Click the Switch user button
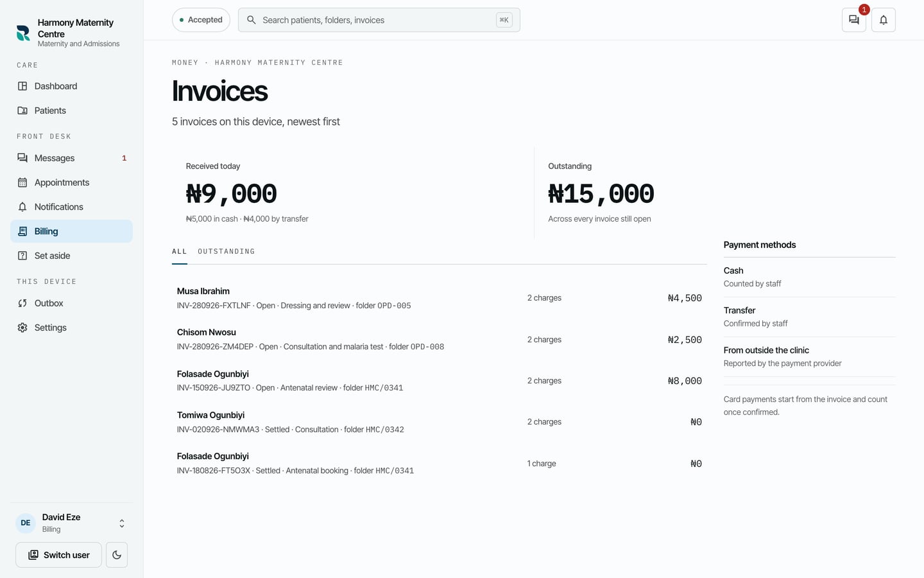Viewport: 924px width, 578px height. coord(58,555)
